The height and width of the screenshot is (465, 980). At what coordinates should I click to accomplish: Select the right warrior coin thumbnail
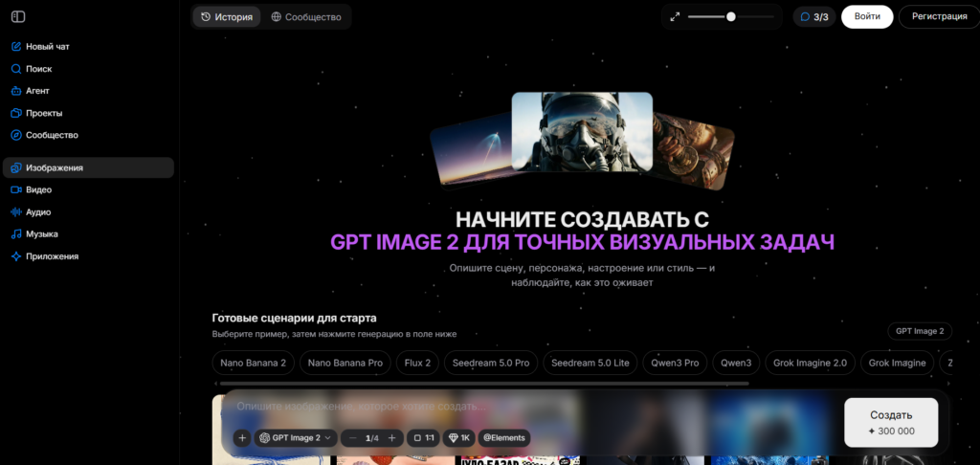tap(693, 150)
